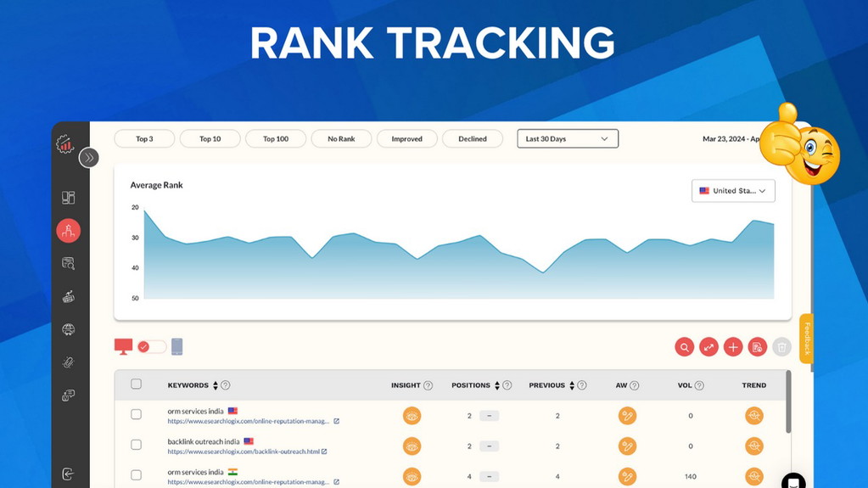Open the United States country dropdown
The width and height of the screenshot is (868, 488).
point(733,191)
